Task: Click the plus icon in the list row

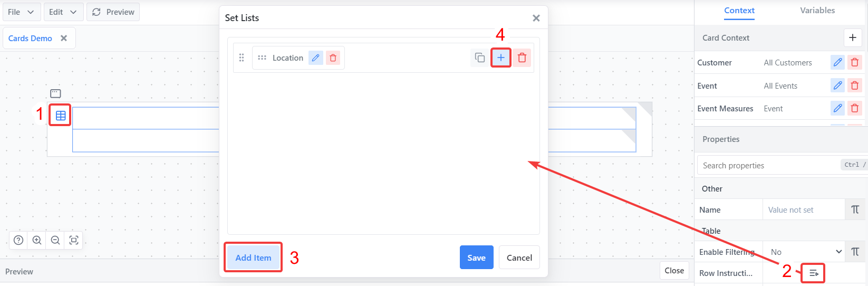Action: tap(501, 58)
